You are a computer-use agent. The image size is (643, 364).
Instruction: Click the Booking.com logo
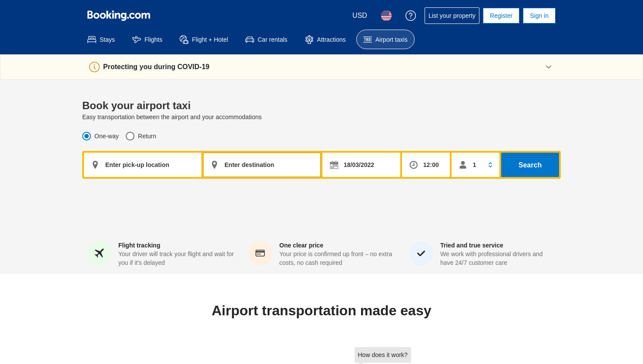pyautogui.click(x=119, y=15)
